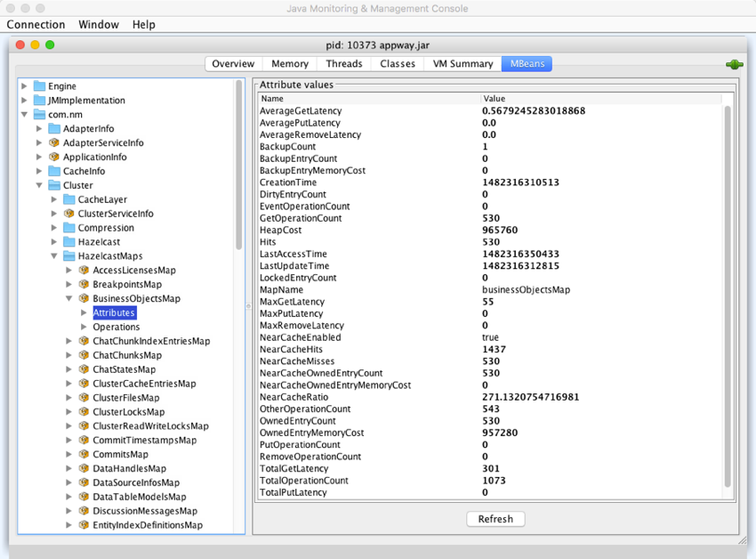Click the AccessLicensesMap bean icon

click(x=84, y=271)
